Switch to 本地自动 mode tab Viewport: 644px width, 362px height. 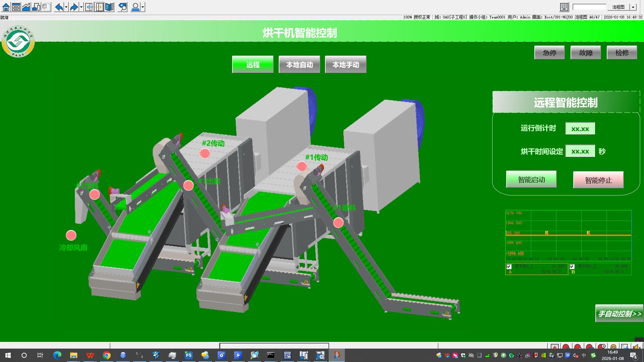(299, 64)
